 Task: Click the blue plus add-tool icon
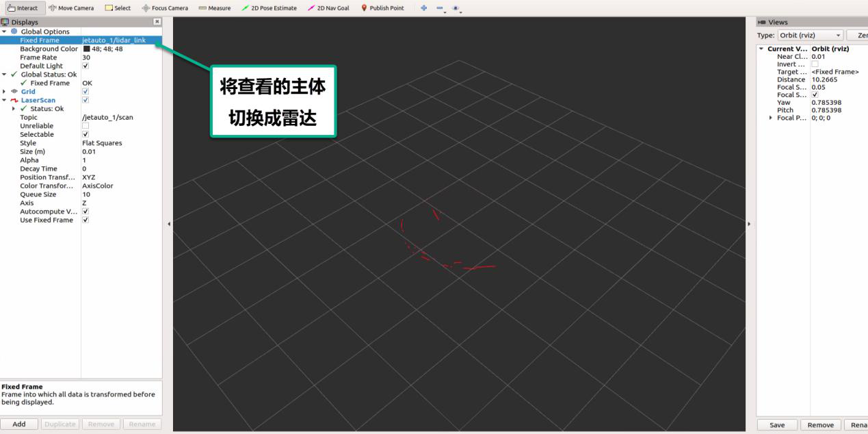424,8
